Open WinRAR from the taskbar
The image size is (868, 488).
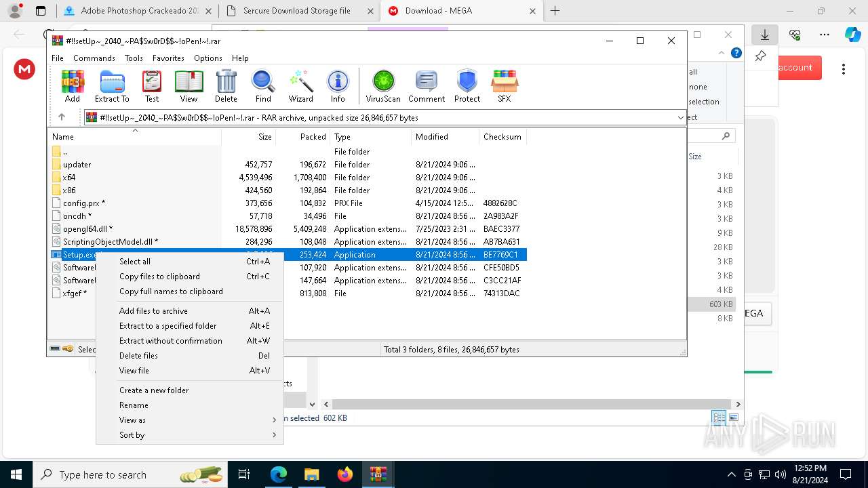coord(378,474)
